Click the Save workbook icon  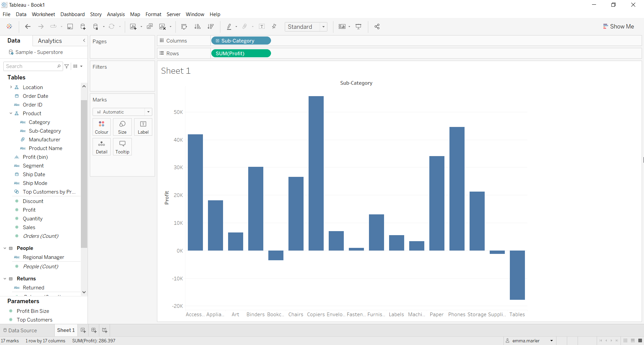[70, 27]
